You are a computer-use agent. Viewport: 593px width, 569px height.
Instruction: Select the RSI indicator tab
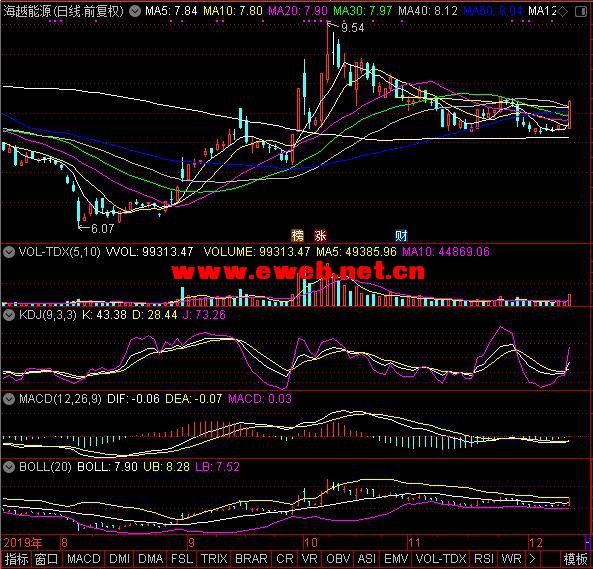(x=484, y=559)
